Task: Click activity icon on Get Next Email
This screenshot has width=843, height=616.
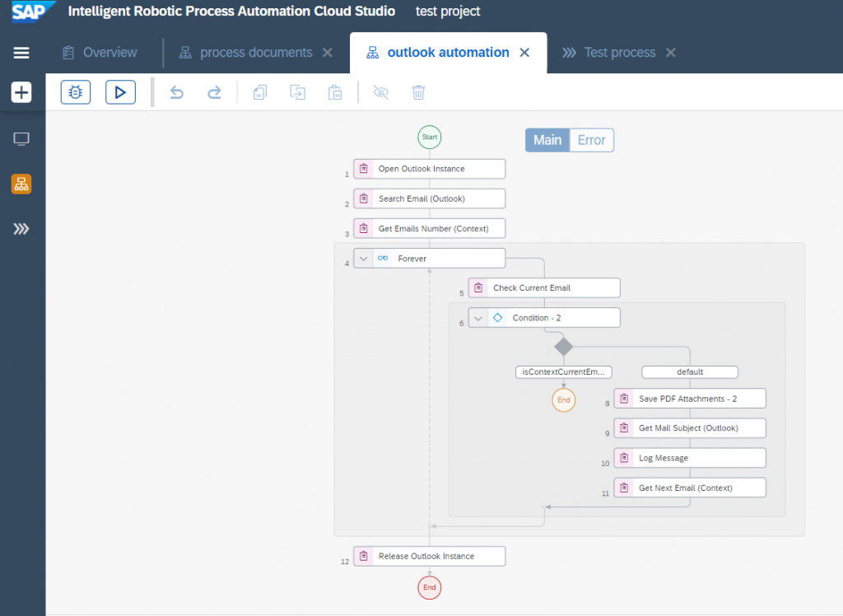Action: (624, 488)
